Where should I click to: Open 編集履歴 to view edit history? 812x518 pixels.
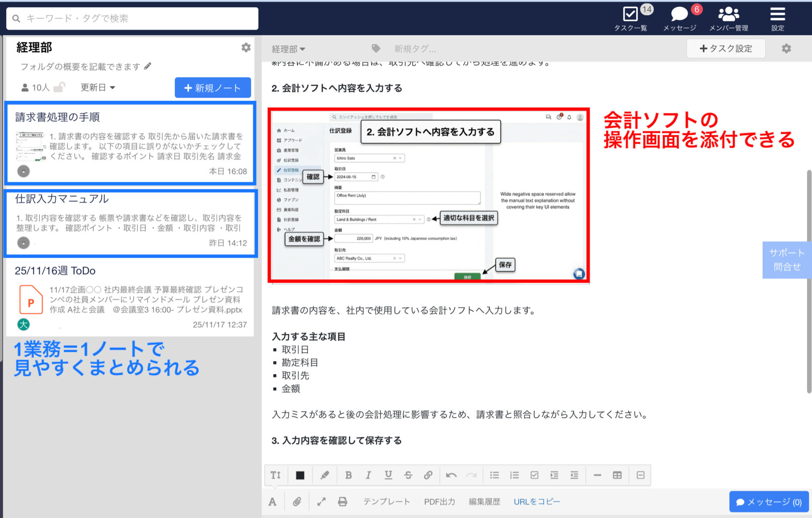coord(484,502)
